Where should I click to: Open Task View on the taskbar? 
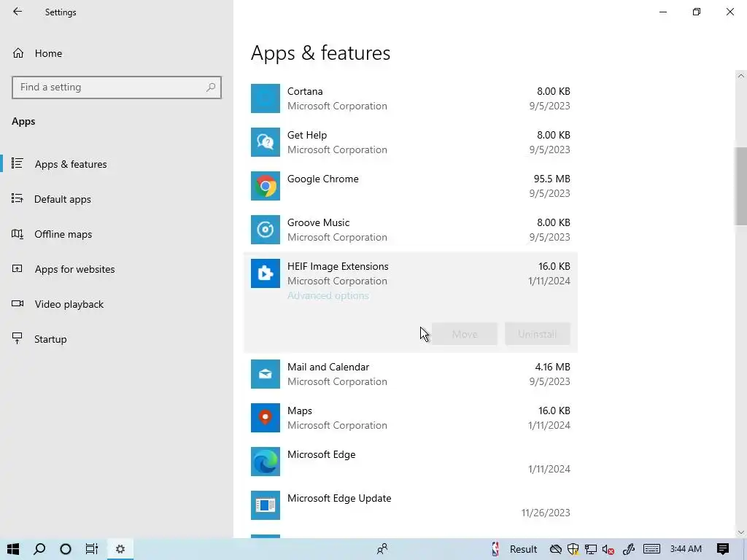pos(91,549)
